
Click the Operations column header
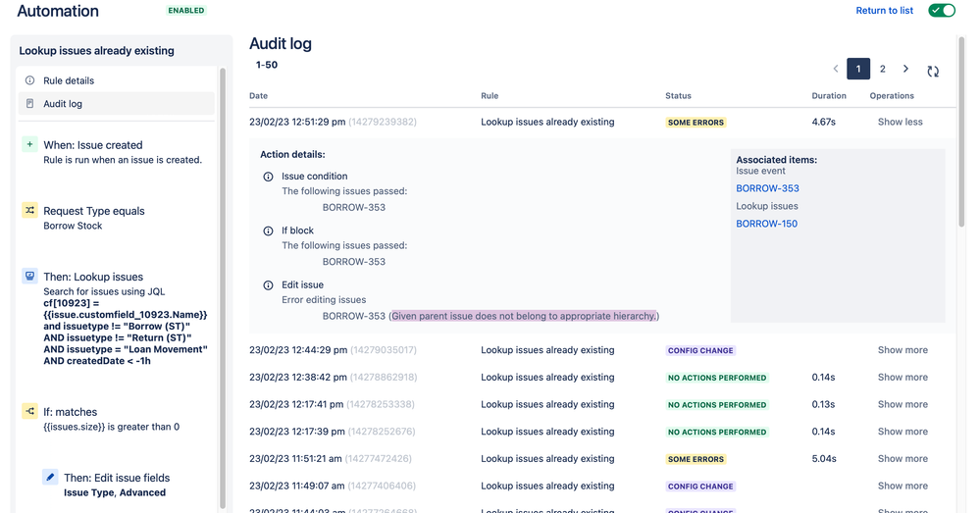pyautogui.click(x=892, y=95)
